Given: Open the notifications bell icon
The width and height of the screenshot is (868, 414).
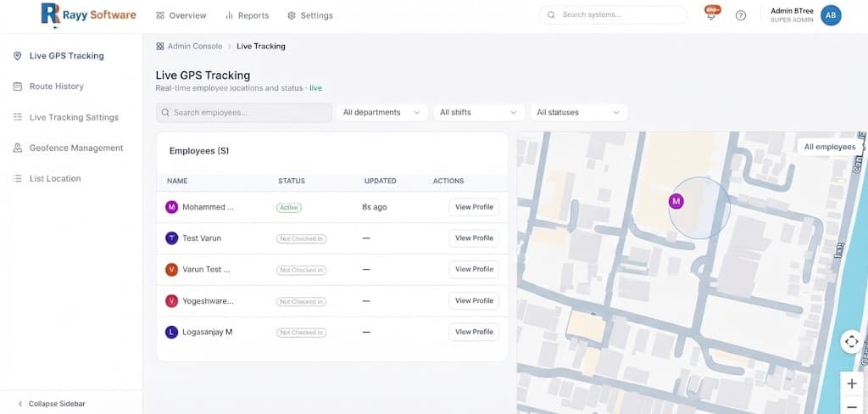Looking at the screenshot, I should click(711, 14).
